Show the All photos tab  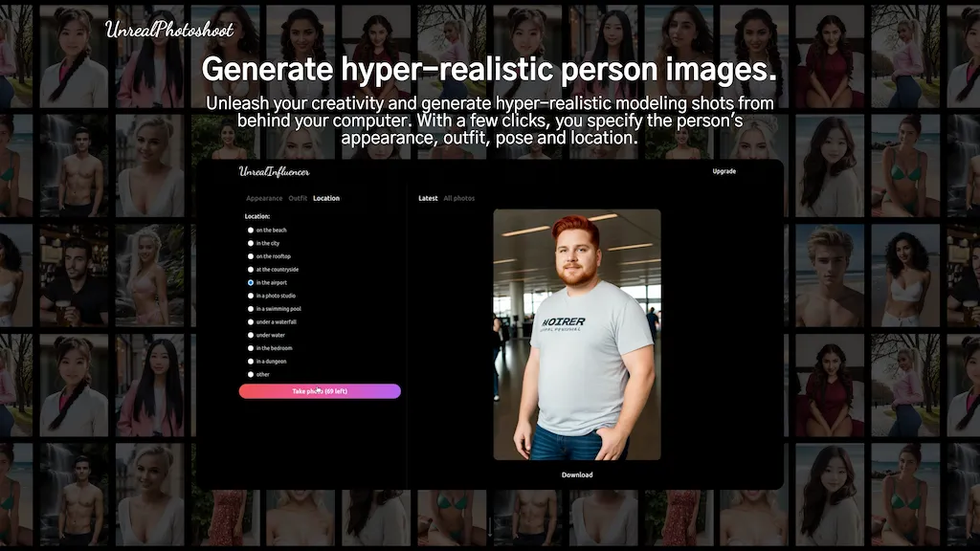[458, 199]
